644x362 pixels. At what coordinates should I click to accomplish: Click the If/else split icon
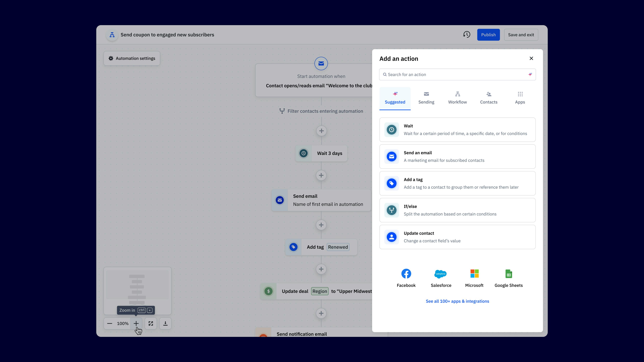(x=391, y=210)
